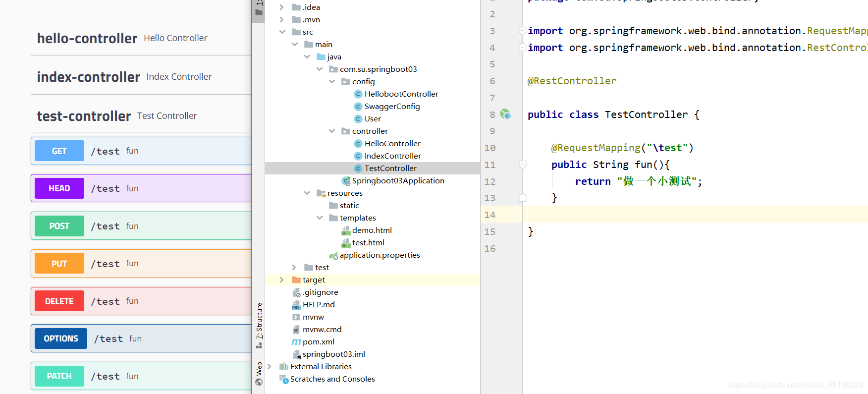
Task: Expand the test folder arrow
Action: pyautogui.click(x=294, y=267)
